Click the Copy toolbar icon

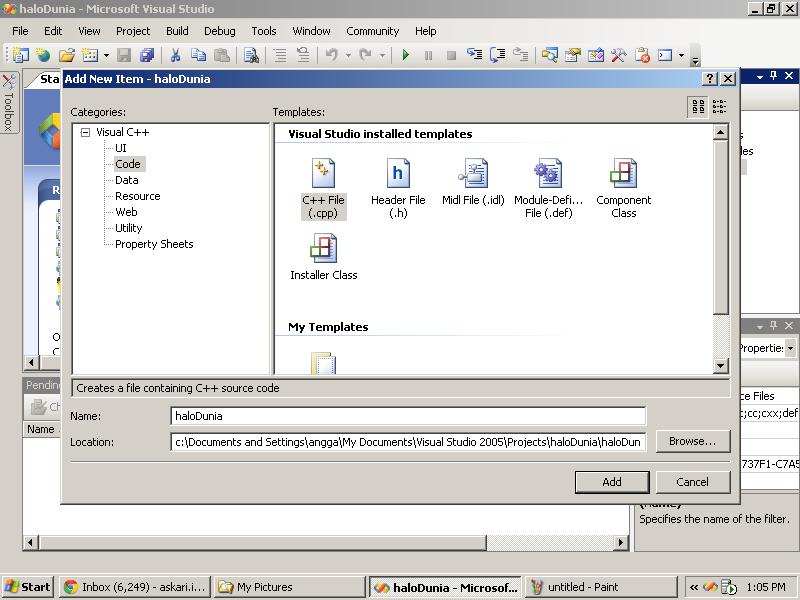198,55
